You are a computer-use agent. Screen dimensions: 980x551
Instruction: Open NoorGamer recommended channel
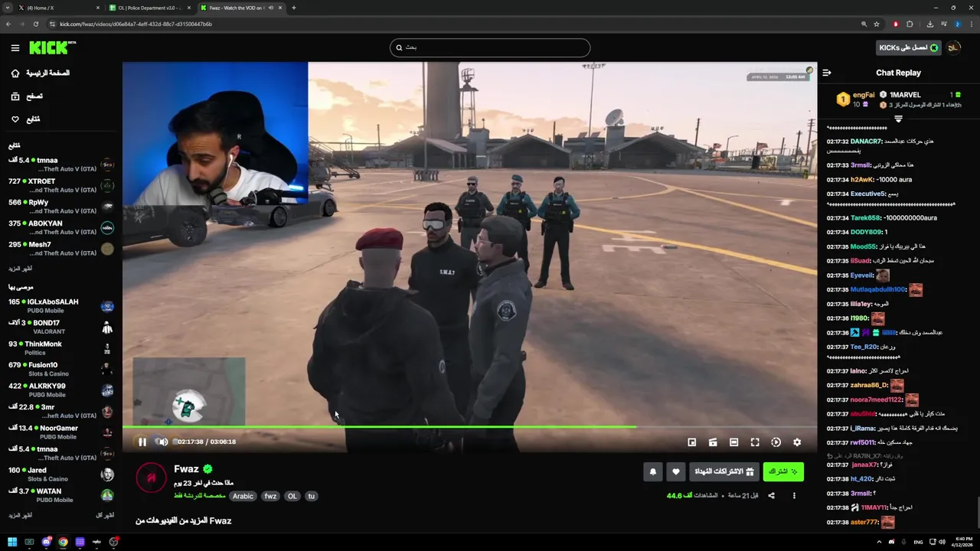pyautogui.click(x=61, y=432)
